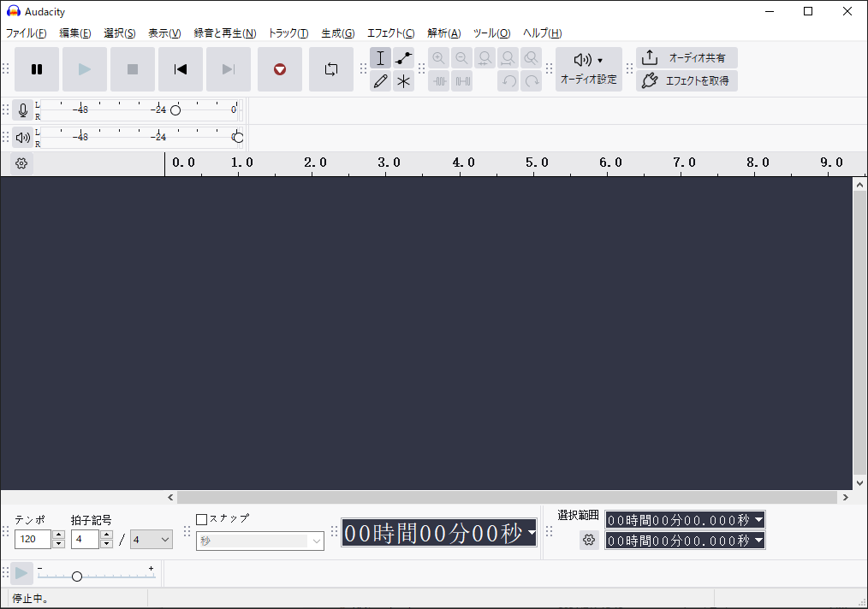
Task: Select the Multi-tool
Action: [403, 81]
